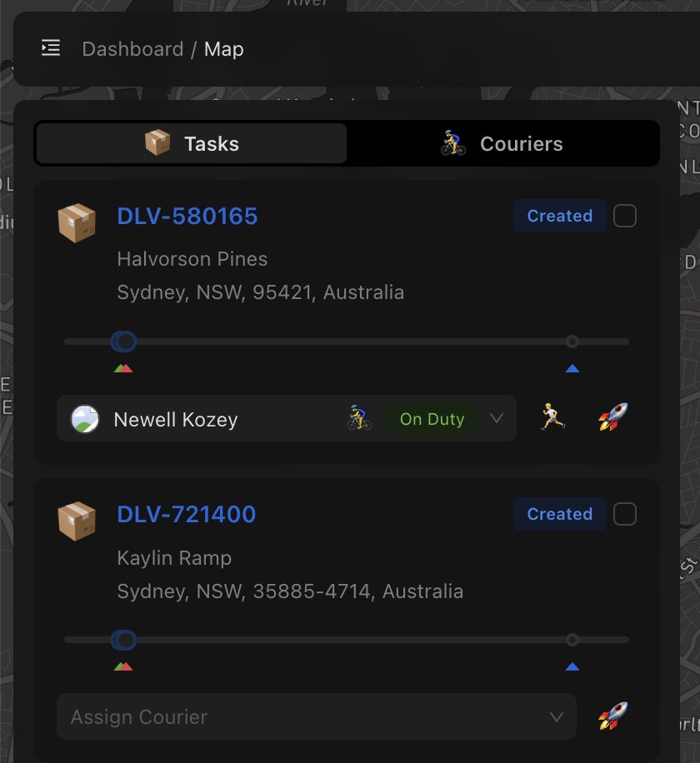This screenshot has width=700, height=763.
Task: Open the Assign Courier dropdown
Action: click(x=317, y=716)
